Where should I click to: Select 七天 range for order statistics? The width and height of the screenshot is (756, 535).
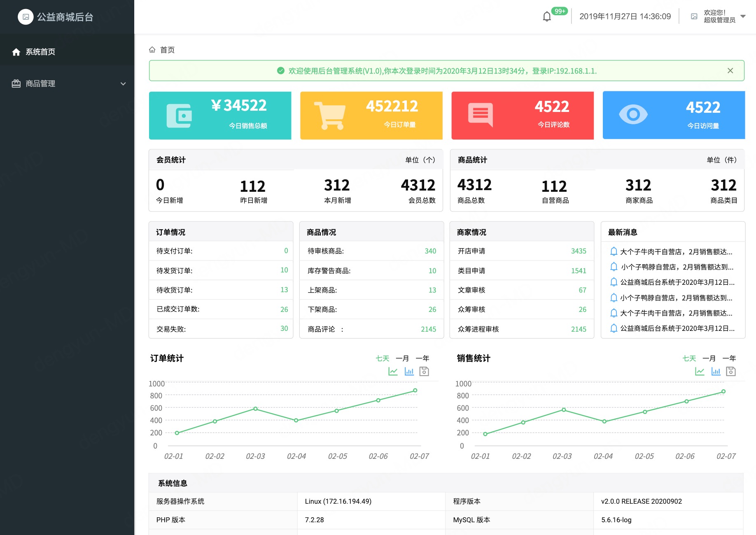(x=382, y=358)
